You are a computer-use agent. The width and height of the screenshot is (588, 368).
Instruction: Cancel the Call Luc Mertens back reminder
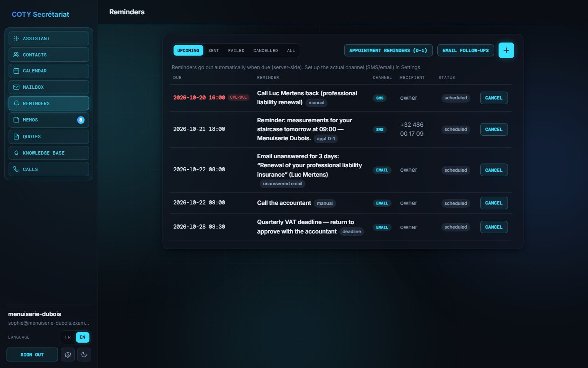click(494, 98)
